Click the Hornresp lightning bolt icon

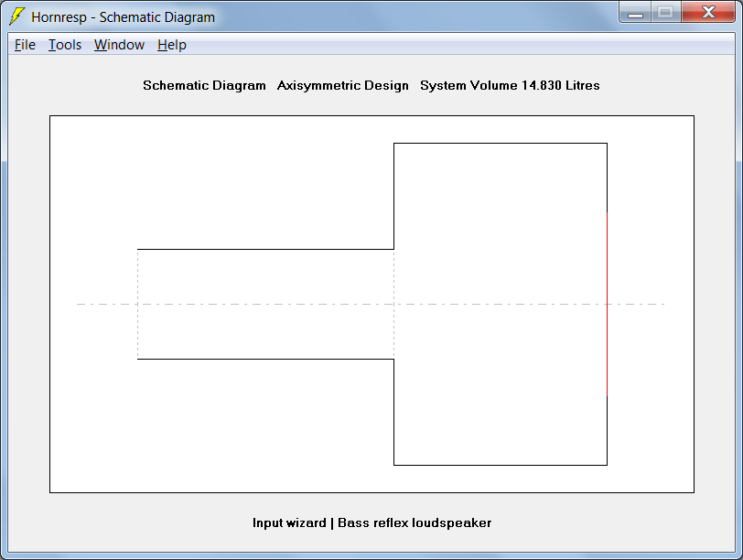point(17,16)
